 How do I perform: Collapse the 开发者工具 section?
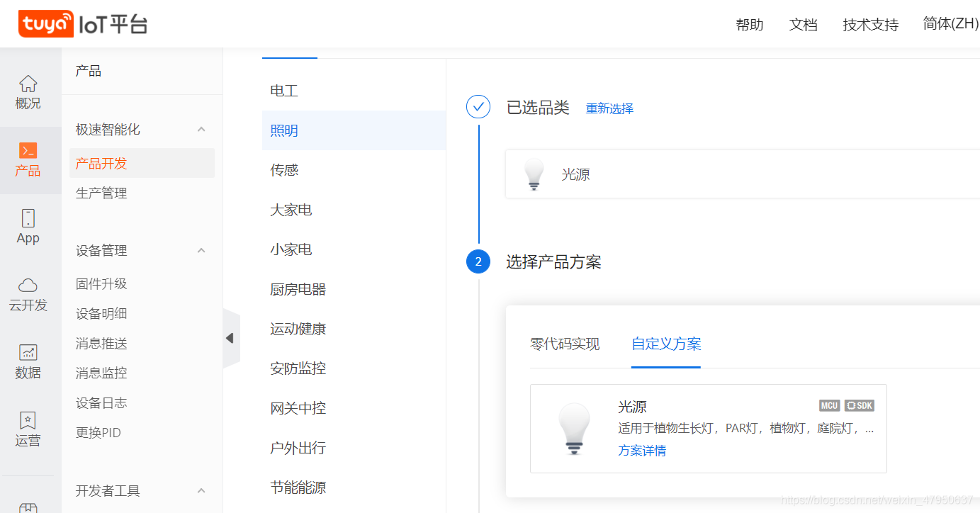(201, 490)
